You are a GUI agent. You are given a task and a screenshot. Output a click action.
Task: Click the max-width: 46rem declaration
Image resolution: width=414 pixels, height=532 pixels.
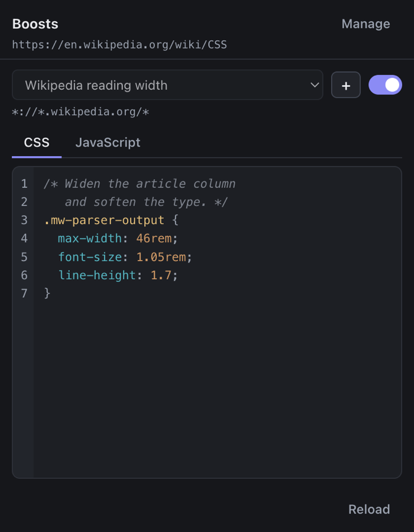(x=118, y=239)
